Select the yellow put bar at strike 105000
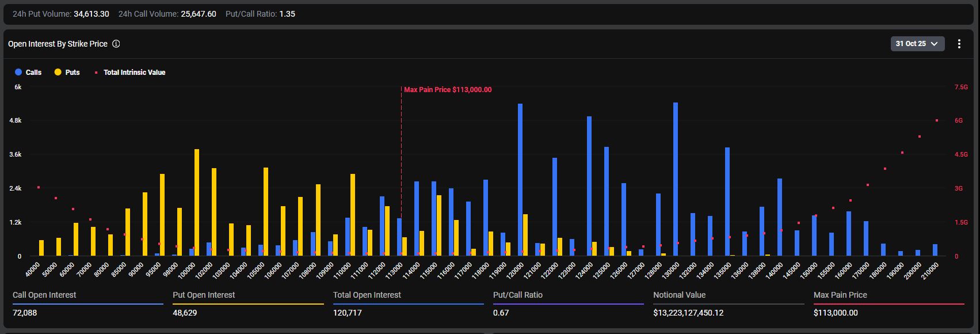Image resolution: width=980 pixels, height=334 pixels. 266,211
